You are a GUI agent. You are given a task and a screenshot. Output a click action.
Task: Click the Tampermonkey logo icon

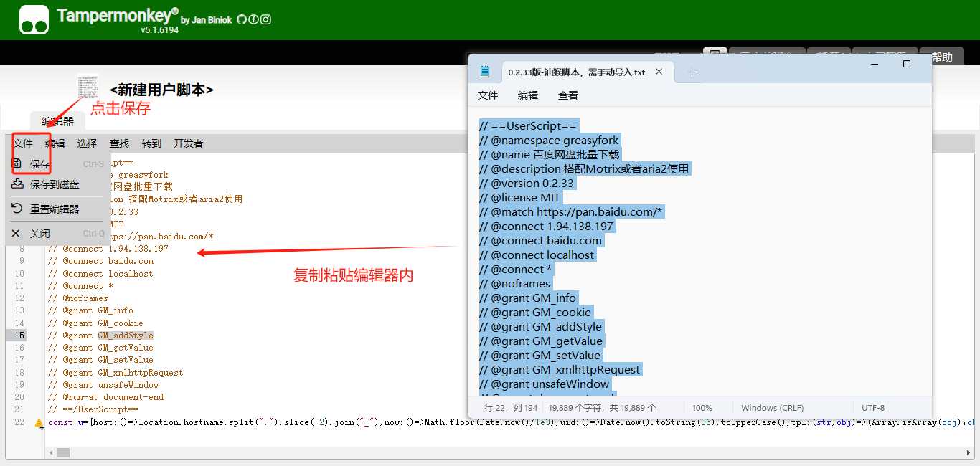click(x=34, y=19)
